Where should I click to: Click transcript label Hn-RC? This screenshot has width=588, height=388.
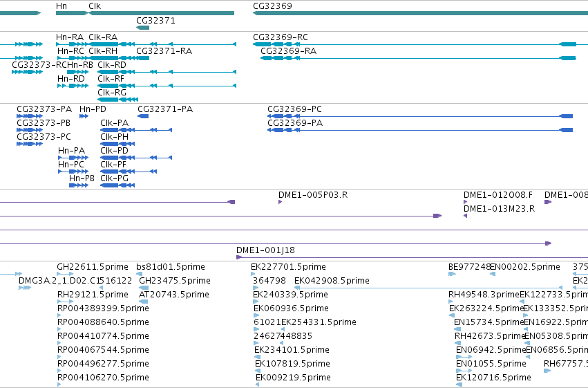[x=70, y=51]
